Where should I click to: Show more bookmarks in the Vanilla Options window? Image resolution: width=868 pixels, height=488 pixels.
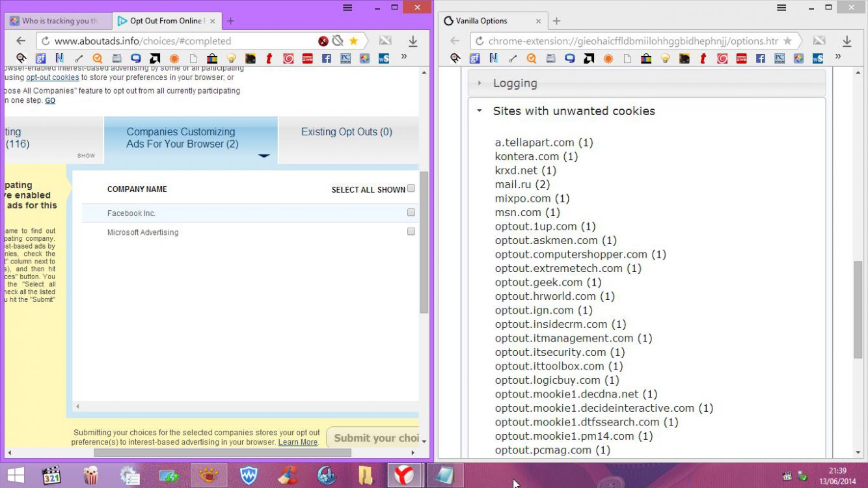[837, 57]
